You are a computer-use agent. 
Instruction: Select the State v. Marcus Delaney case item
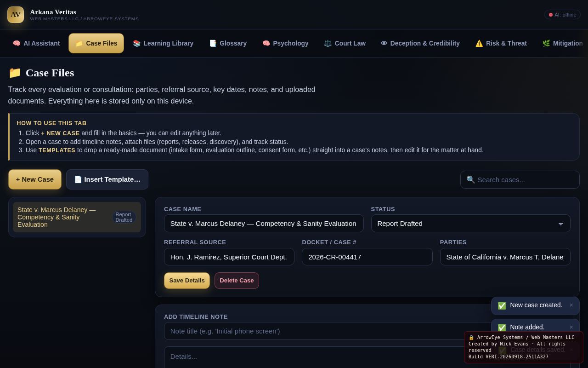coord(77,217)
